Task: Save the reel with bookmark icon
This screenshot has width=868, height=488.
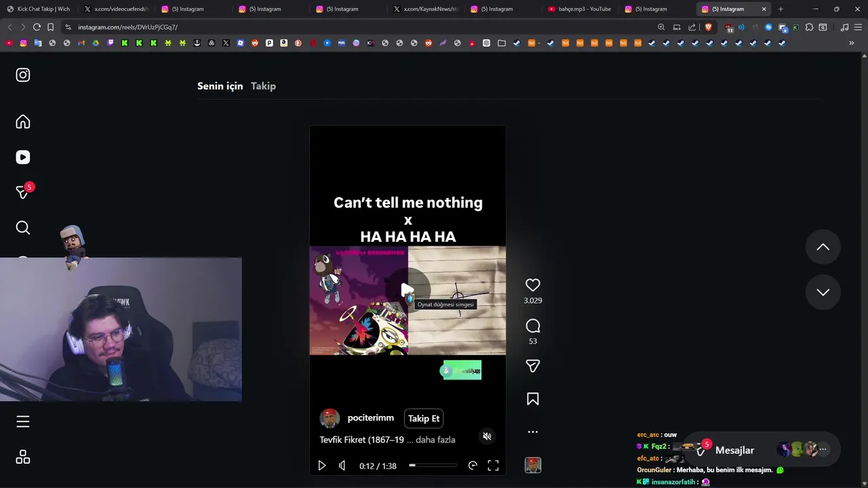Action: [533, 399]
